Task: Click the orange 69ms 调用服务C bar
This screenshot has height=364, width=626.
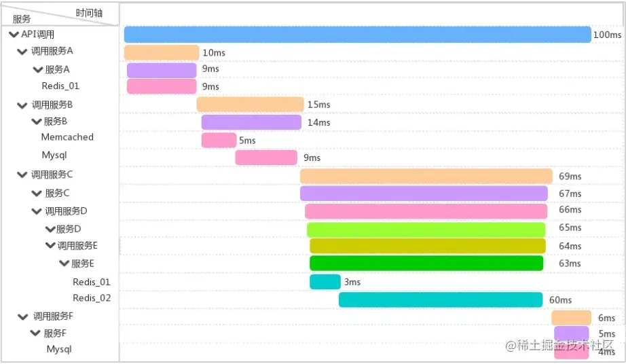Action: (x=426, y=176)
